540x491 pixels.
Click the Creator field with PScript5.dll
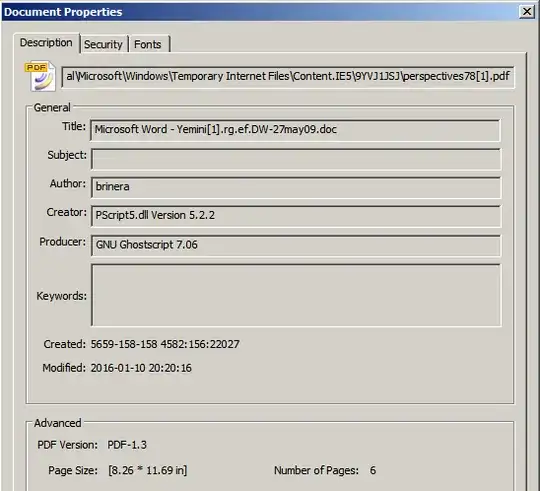(296, 216)
